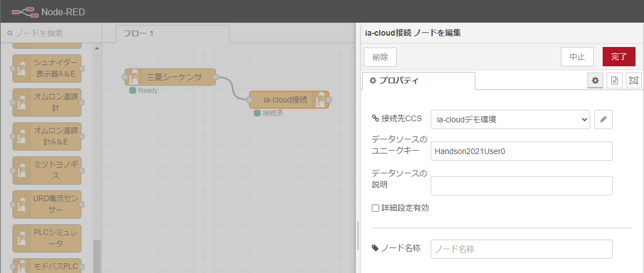Select the ミツトヨノギス palette node

point(47,170)
